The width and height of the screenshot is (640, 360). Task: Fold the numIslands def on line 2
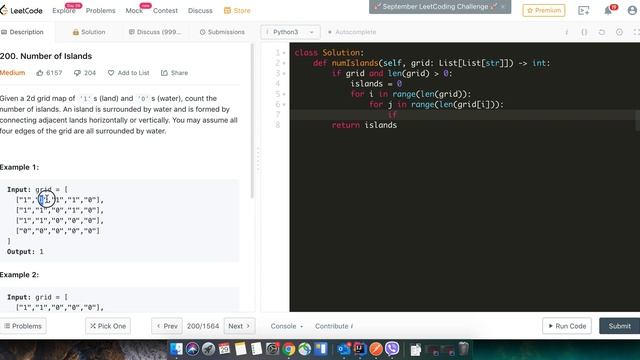[284, 63]
